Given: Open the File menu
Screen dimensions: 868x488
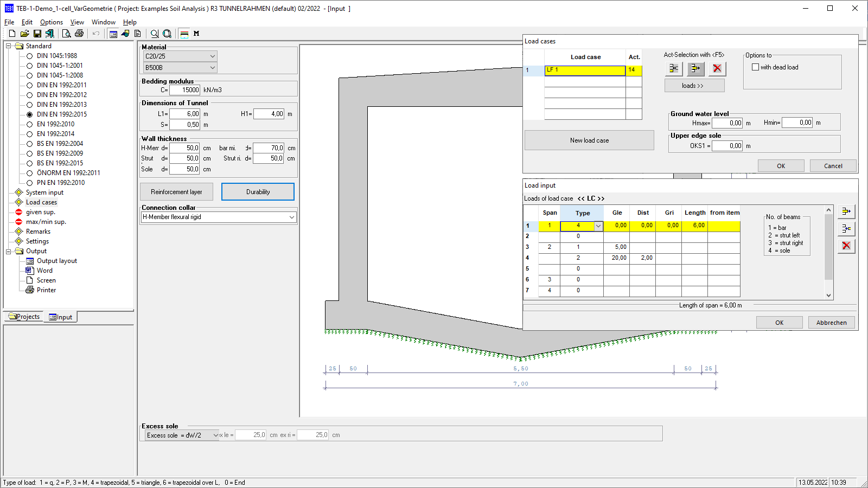Looking at the screenshot, I should click(9, 22).
